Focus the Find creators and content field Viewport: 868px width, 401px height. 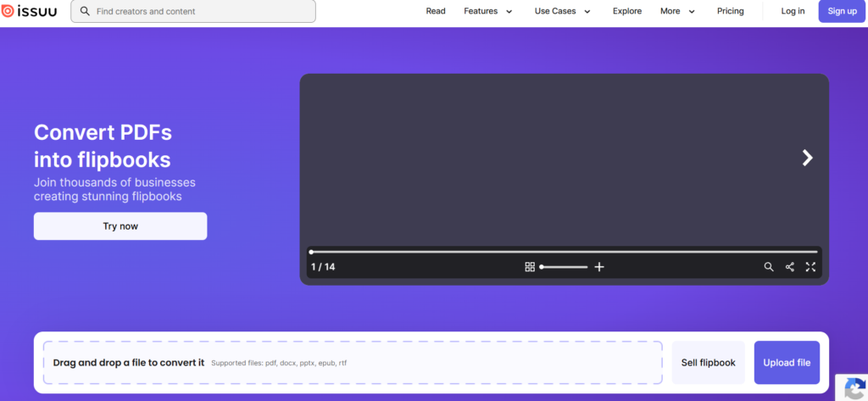[193, 11]
